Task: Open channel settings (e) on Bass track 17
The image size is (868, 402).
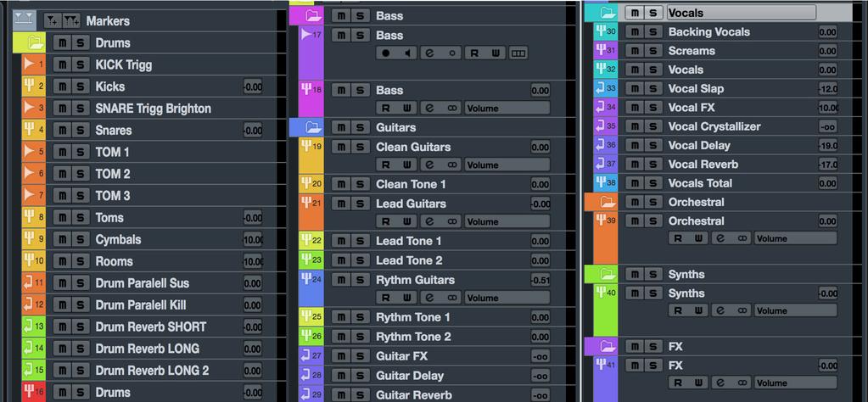Action: 429,53
